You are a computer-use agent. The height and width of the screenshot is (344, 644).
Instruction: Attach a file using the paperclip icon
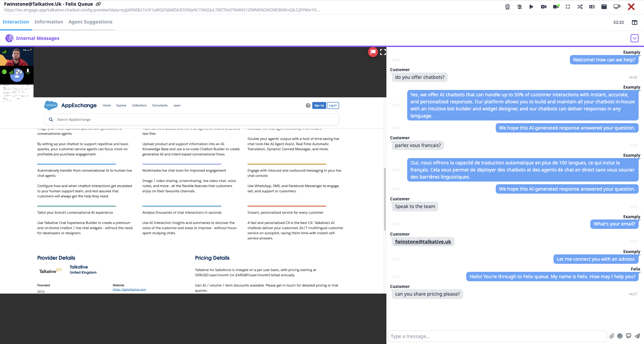point(612,336)
